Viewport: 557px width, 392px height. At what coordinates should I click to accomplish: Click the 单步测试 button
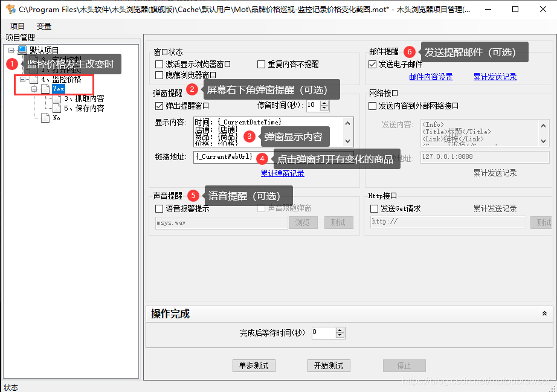(x=254, y=365)
